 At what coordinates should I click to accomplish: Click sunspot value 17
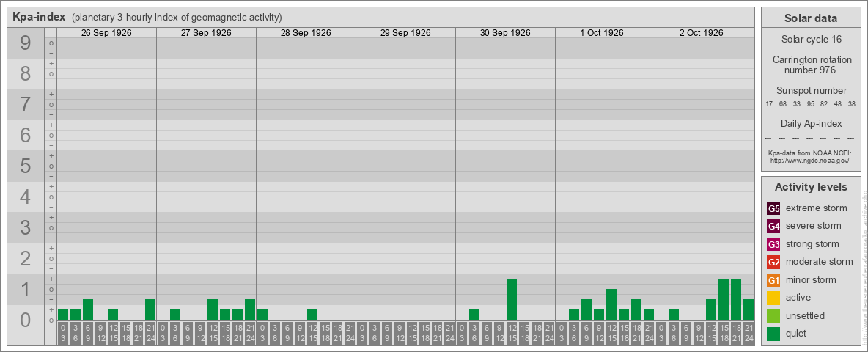[769, 104]
